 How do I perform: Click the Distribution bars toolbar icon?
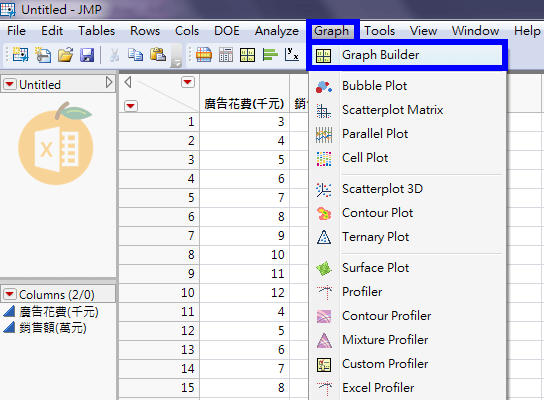[x=270, y=55]
